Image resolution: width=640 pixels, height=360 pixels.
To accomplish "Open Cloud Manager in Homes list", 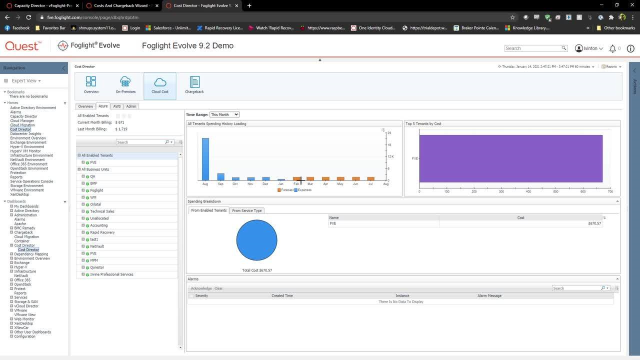I will 22,121.
